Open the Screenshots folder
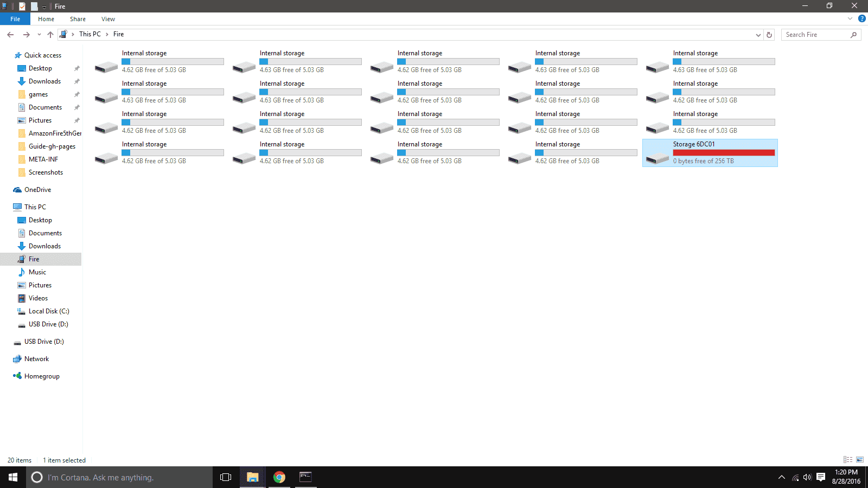Image resolution: width=868 pixels, height=488 pixels. click(46, 172)
